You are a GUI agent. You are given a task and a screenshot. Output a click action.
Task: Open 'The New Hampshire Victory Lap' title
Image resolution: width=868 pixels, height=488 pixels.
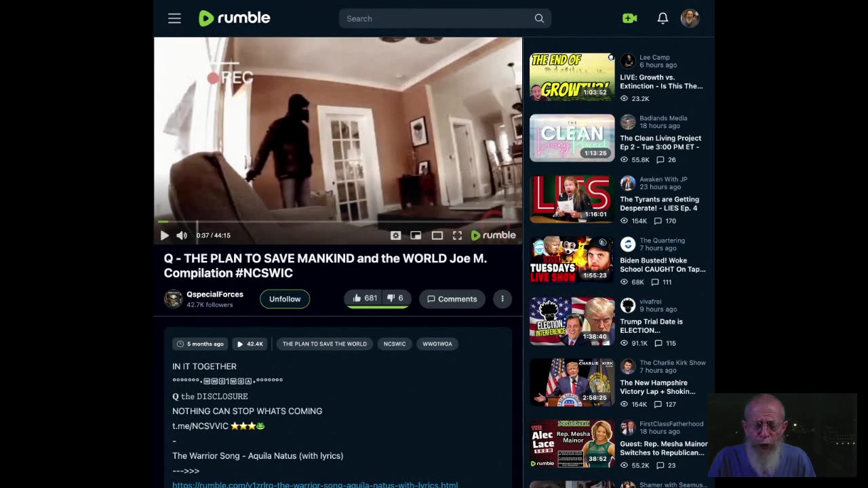[657, 387]
